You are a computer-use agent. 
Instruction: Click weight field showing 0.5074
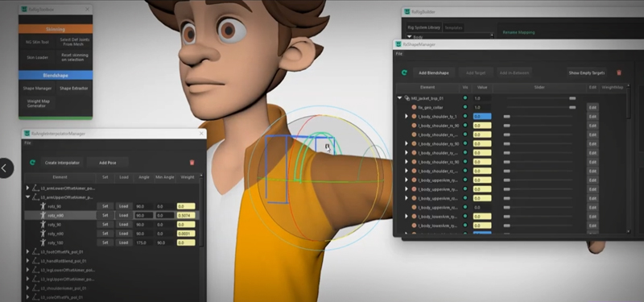[x=186, y=215]
